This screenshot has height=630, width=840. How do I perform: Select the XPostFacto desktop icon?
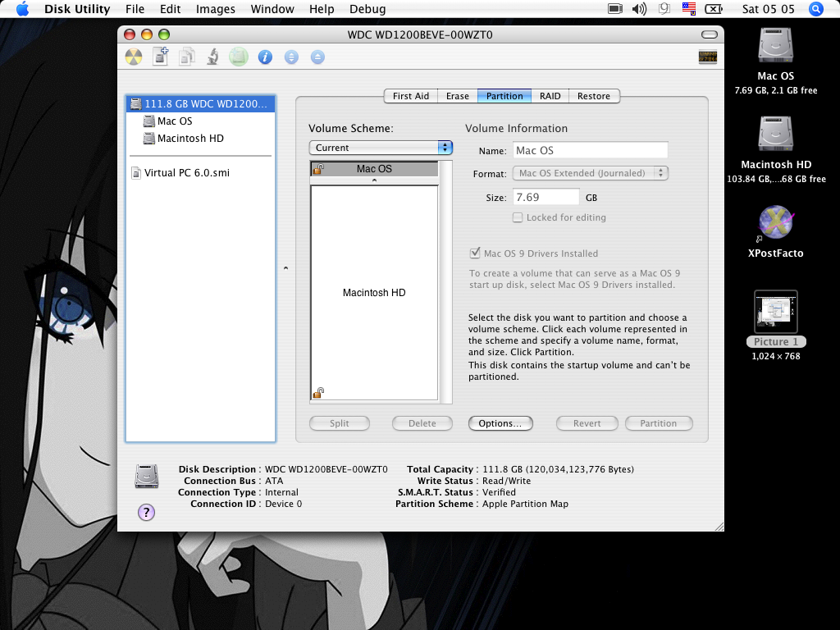[776, 222]
